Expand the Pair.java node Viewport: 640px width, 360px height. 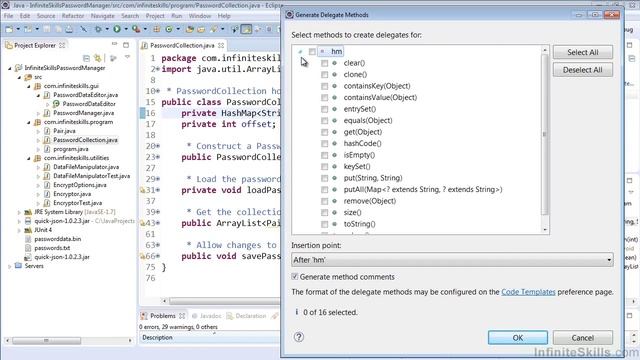38,131
